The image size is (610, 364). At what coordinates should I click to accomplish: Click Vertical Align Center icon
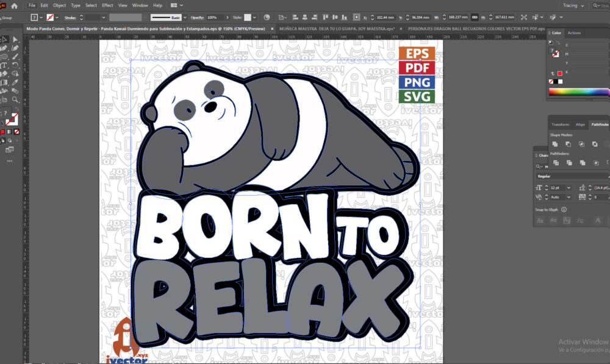[x=334, y=17]
